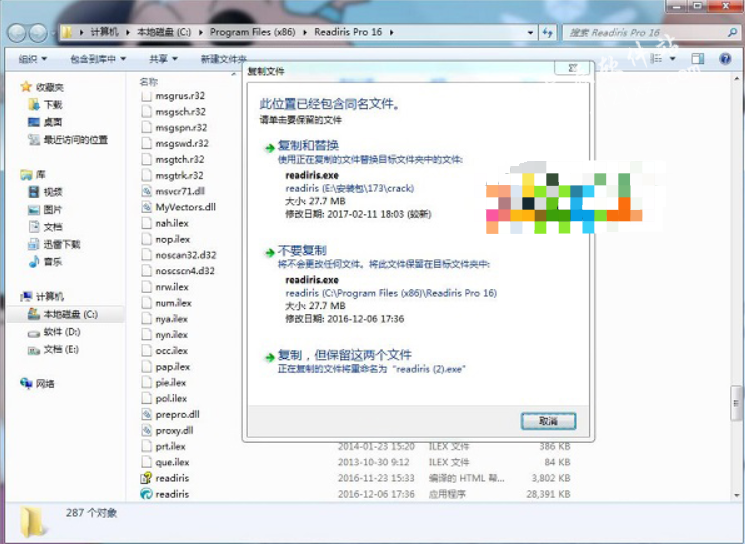
Task: Open the 组织 menu
Action: 32,59
